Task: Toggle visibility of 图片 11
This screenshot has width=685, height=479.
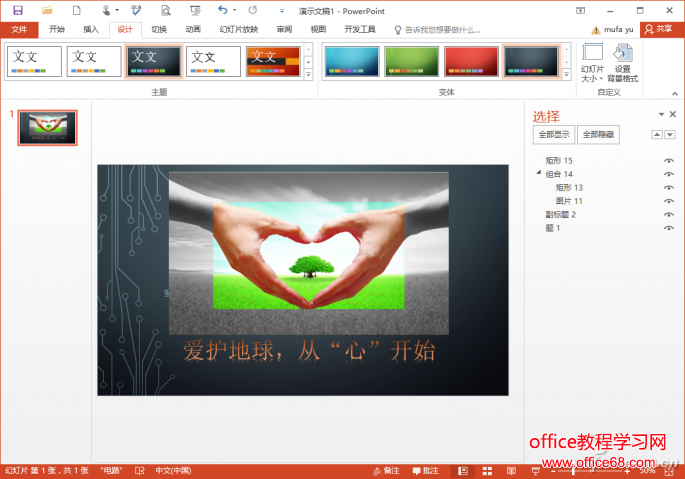Action: pos(668,201)
